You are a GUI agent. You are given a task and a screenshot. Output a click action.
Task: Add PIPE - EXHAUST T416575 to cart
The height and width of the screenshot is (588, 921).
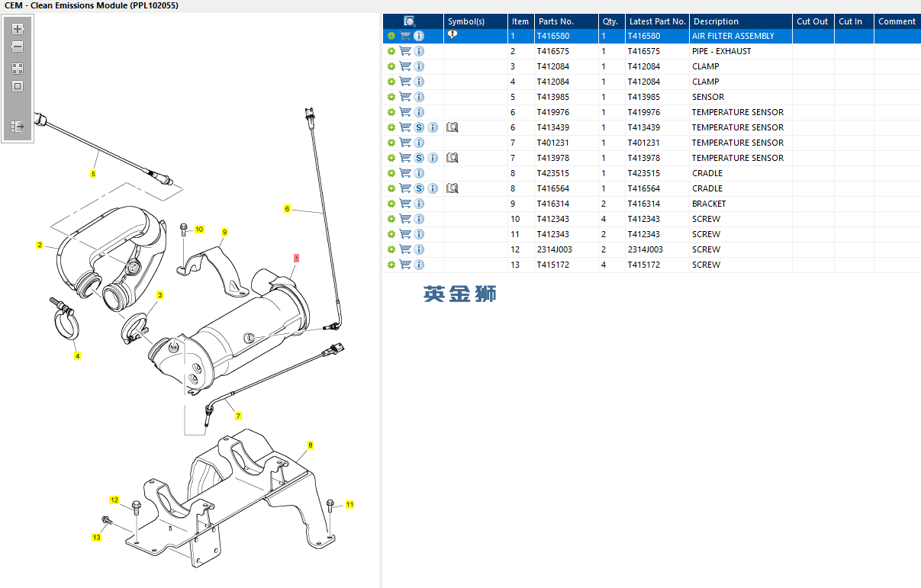405,51
